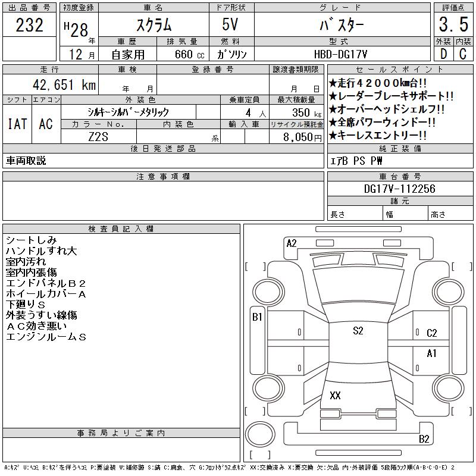Click the displacement value 660 cc

click(189, 54)
